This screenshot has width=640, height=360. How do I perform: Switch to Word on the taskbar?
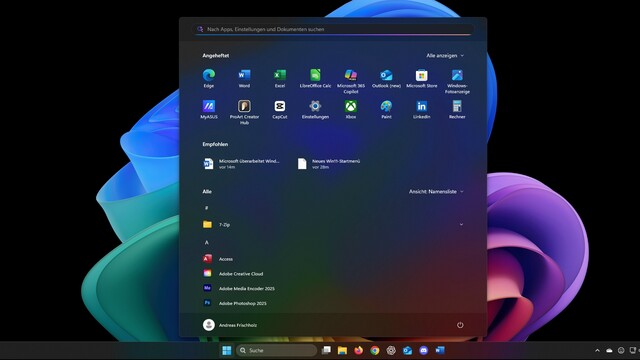point(440,350)
